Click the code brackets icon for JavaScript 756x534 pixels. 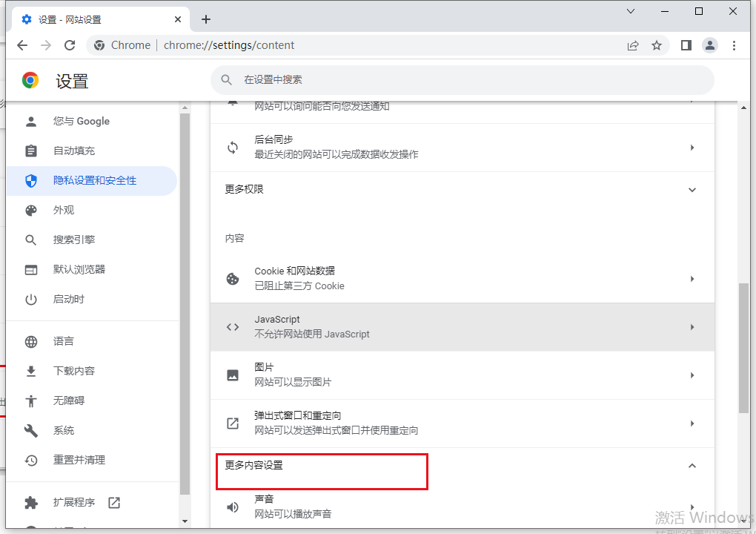233,327
